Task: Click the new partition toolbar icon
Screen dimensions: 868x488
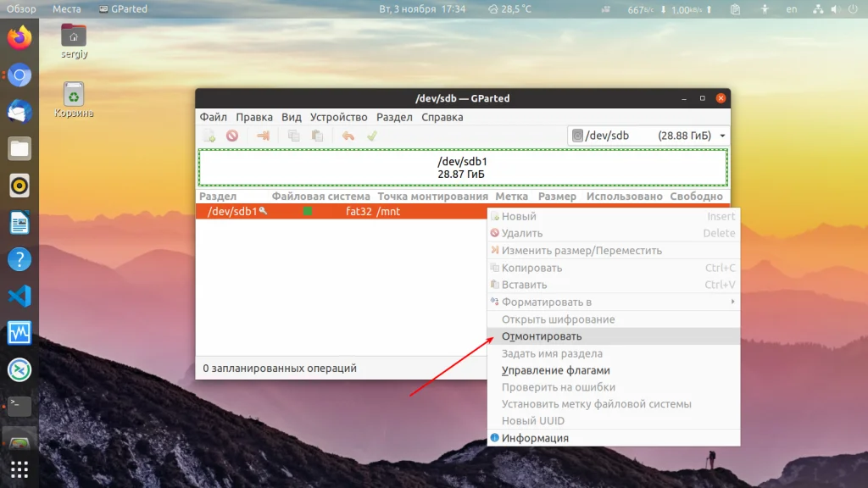Action: [x=209, y=136]
